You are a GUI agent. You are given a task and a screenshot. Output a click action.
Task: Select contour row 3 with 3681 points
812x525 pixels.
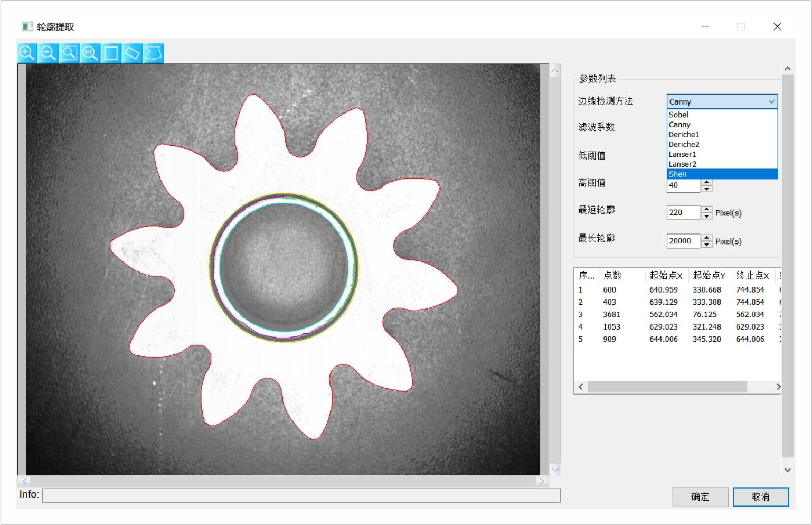coord(612,314)
